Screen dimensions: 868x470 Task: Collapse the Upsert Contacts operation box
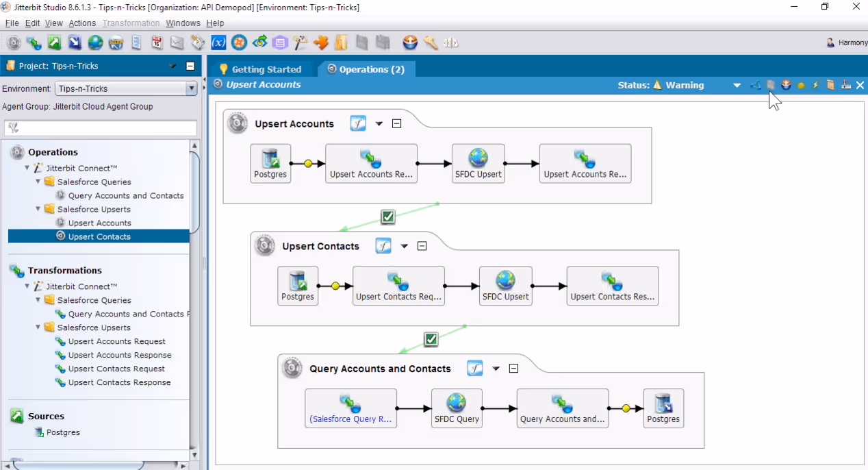422,246
